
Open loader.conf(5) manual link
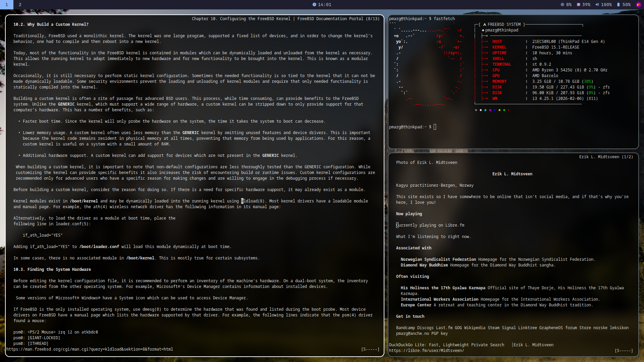click(72, 224)
